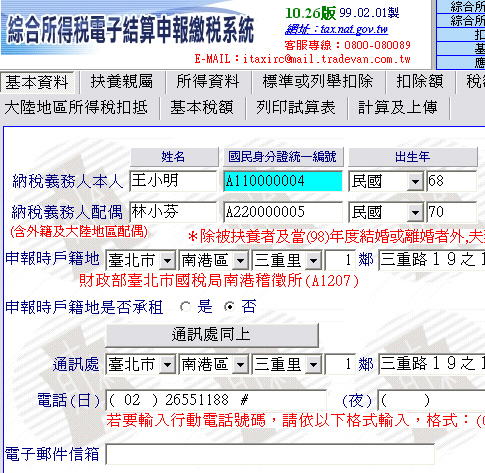Image resolution: width=485 pixels, height=473 pixels.
Task: Open 標準或列舉扣除 tab
Action: click(318, 82)
